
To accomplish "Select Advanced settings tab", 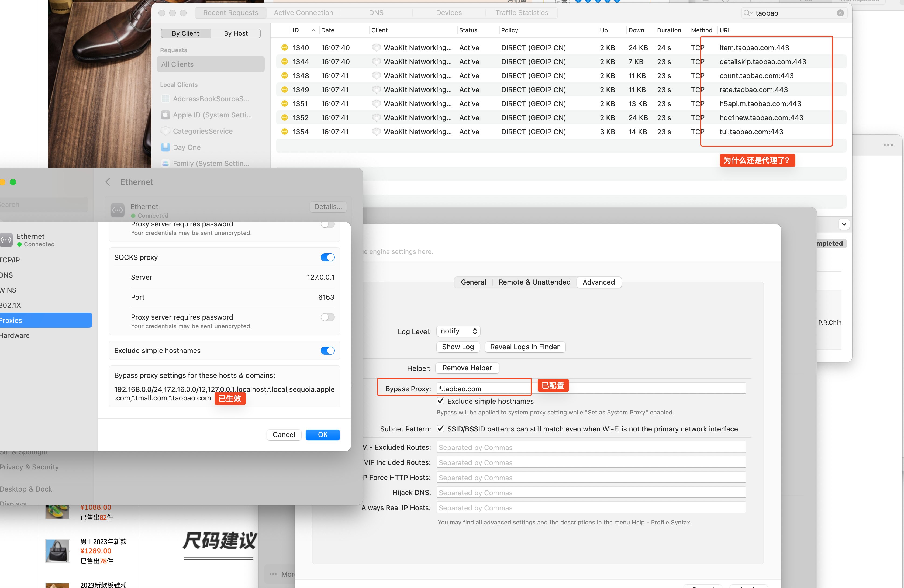I will coord(599,282).
